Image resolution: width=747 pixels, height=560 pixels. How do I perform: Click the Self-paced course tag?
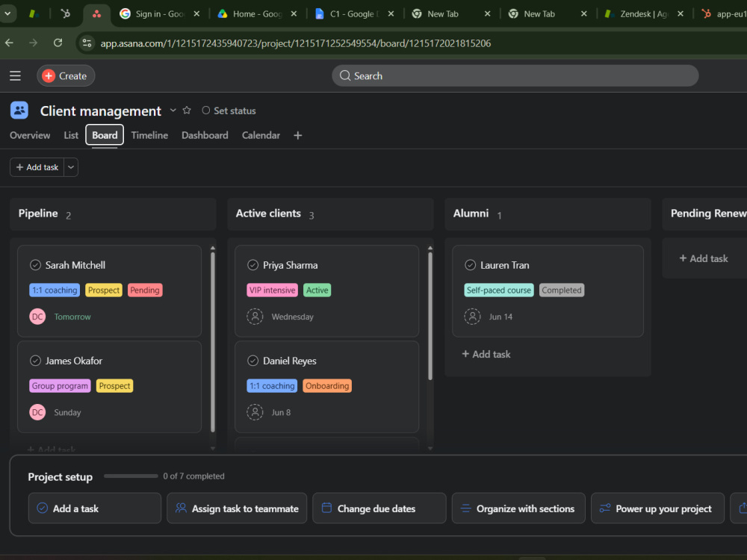[499, 290]
